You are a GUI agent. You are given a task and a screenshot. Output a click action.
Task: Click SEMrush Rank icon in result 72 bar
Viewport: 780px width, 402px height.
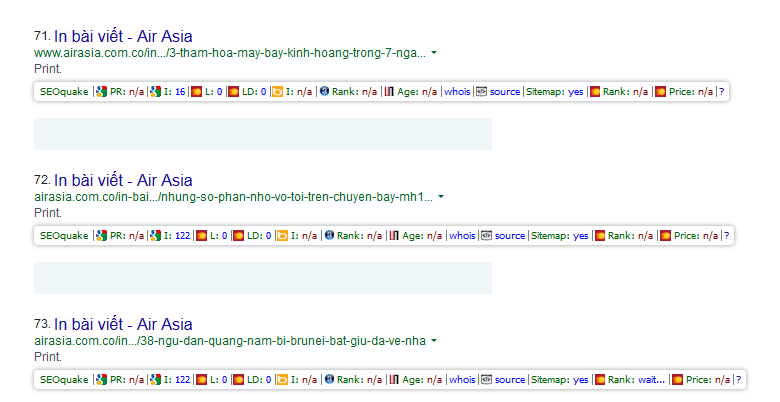(x=600, y=236)
